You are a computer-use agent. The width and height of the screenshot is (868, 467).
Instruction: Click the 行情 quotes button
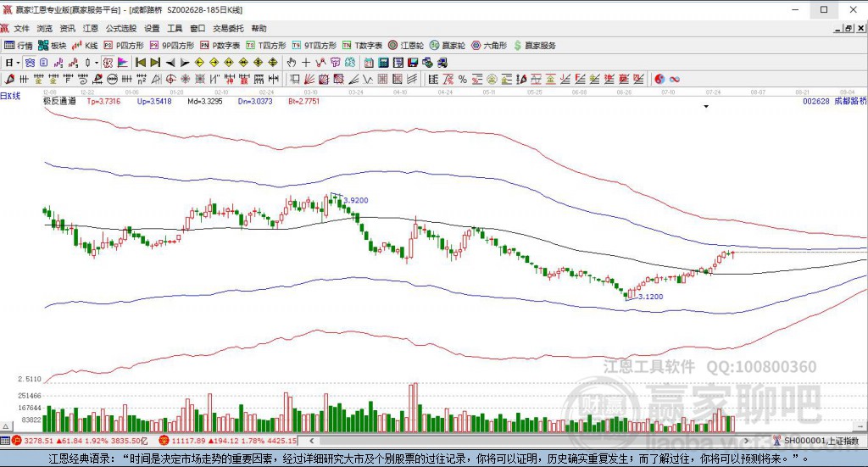19,45
